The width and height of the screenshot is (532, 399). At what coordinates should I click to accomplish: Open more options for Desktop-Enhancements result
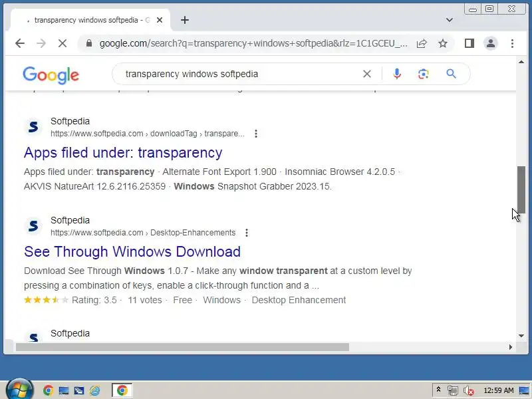click(x=247, y=233)
